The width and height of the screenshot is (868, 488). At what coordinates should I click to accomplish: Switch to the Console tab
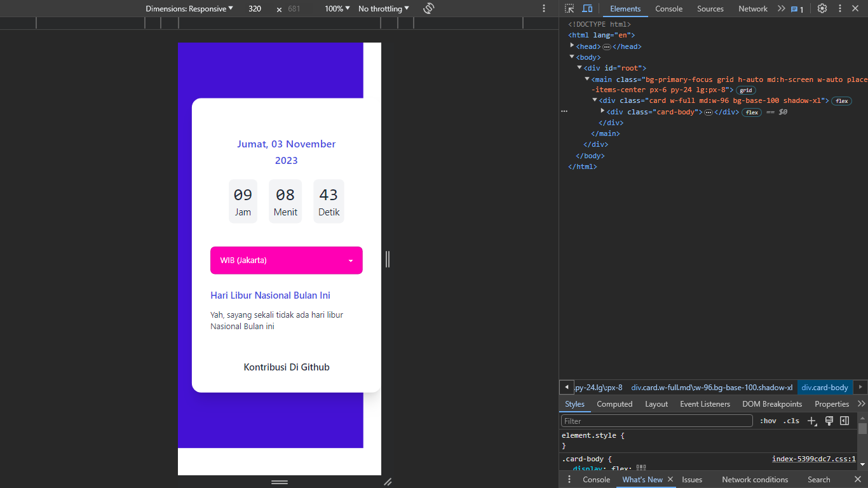pos(668,9)
